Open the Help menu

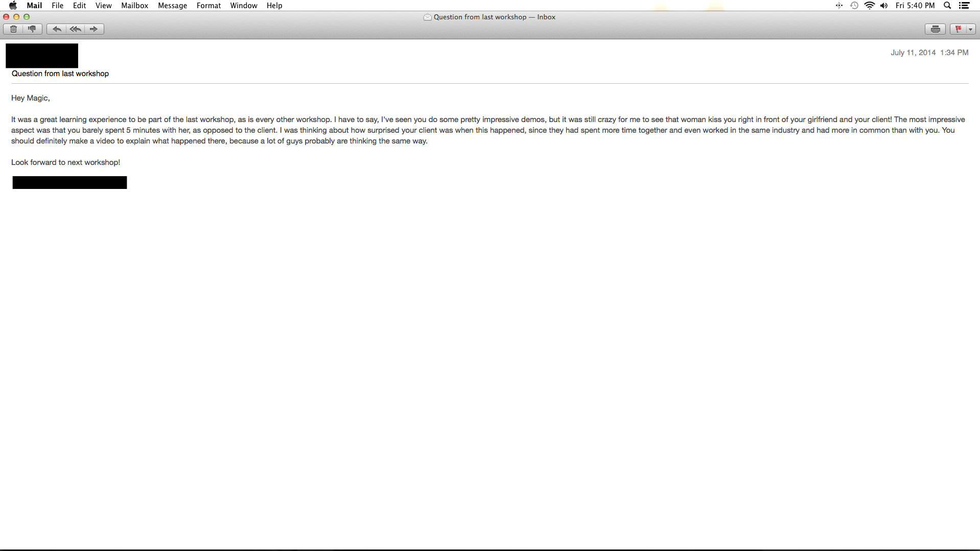[274, 6]
